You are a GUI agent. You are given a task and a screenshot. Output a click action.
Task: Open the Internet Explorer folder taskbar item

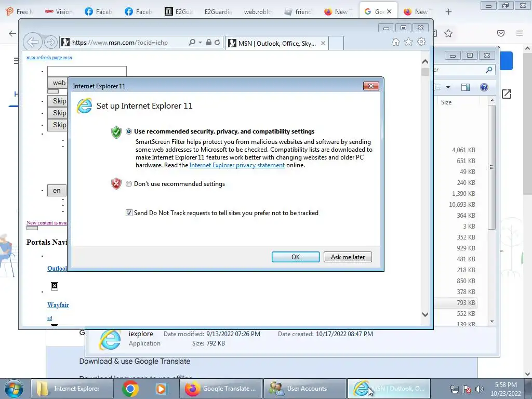pyautogui.click(x=72, y=389)
